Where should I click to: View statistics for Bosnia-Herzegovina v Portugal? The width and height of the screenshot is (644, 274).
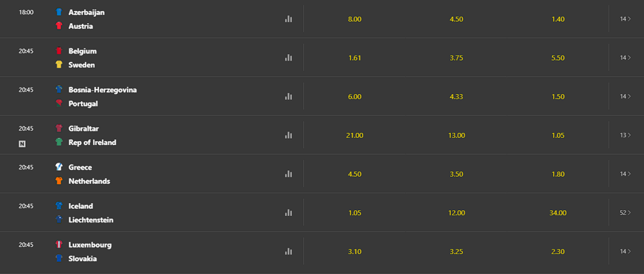(x=289, y=97)
